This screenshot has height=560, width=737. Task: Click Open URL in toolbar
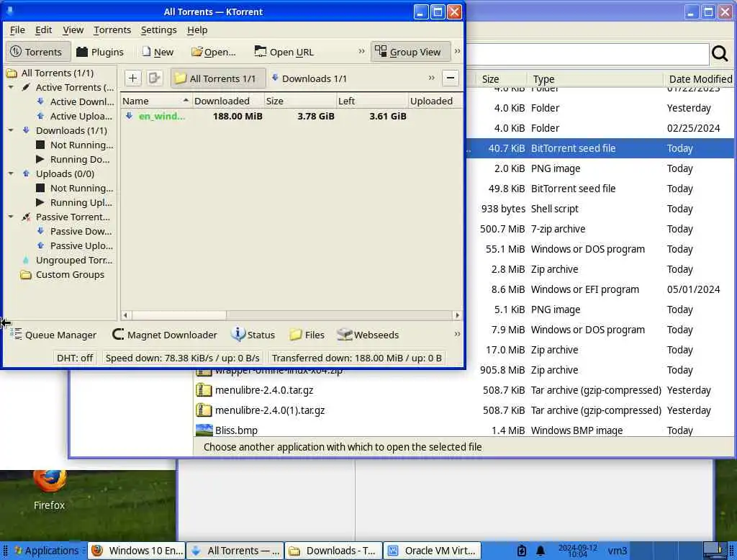tap(284, 52)
